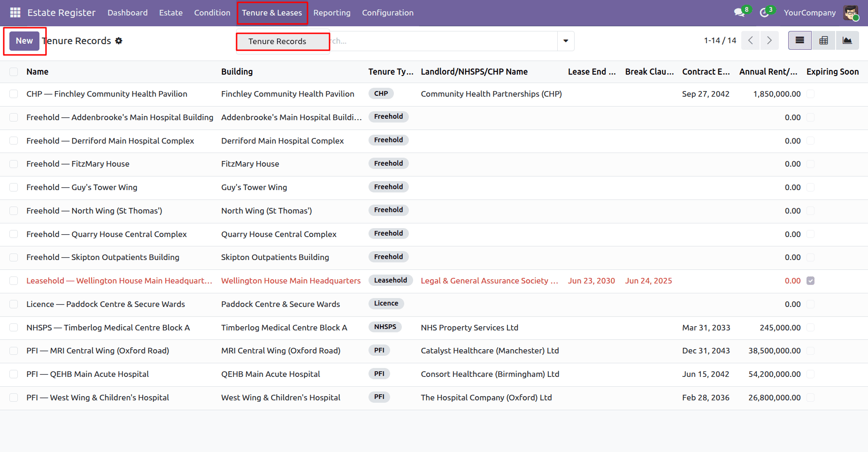The width and height of the screenshot is (868, 452).
Task: Click Consort Healthcare (Birmingham) Ltd landlord cell
Action: pyautogui.click(x=490, y=374)
